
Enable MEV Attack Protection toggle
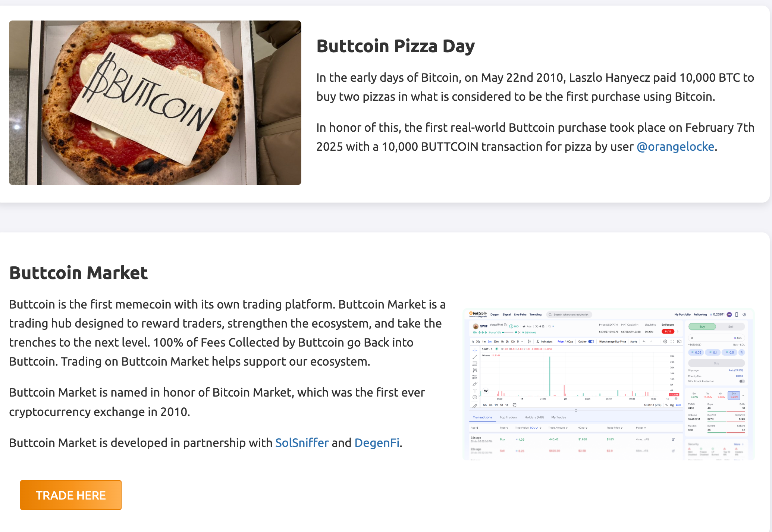(x=742, y=381)
